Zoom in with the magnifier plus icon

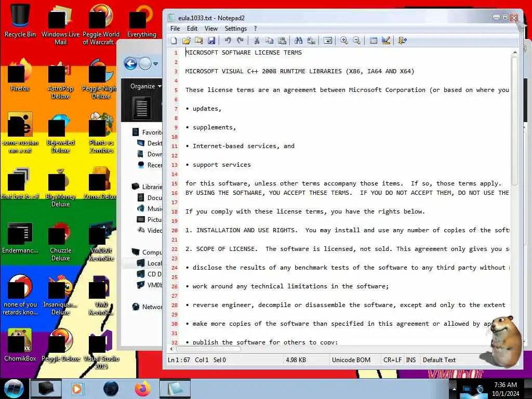[x=344, y=41]
